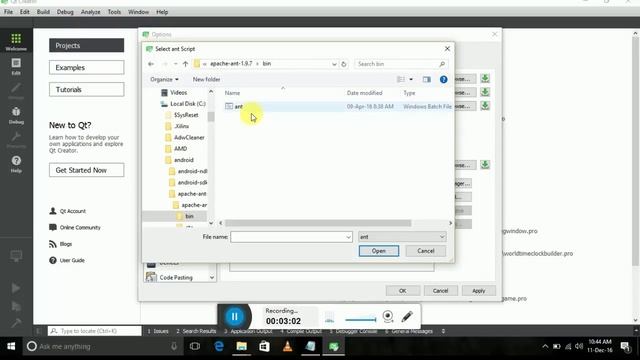Go up one folder level in file dialog
The image size is (640, 360).
[185, 64]
